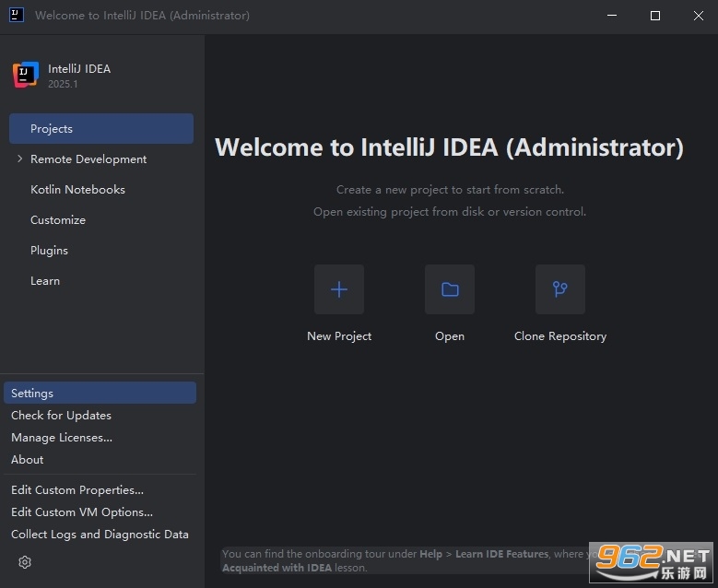Close the Welcome to IntelliJ IDEA window
The height and width of the screenshot is (588, 718).
698,15
